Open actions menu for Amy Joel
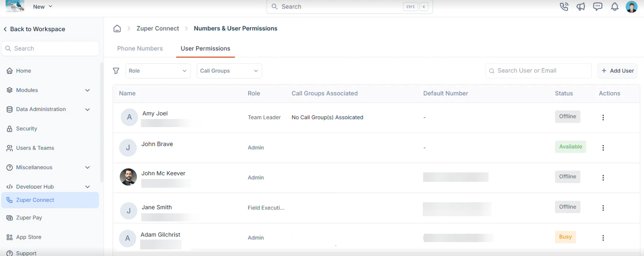 (x=603, y=118)
